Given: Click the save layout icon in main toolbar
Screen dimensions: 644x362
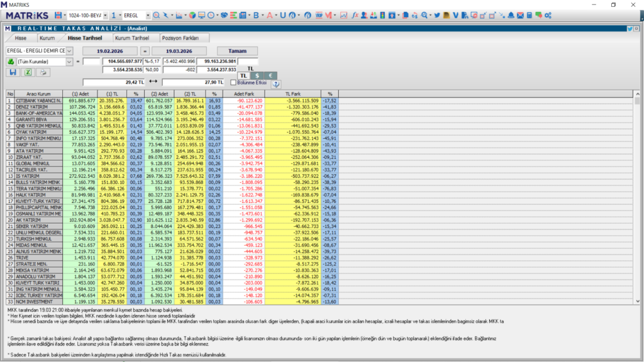Looking at the screenshot, I should (x=58, y=15).
